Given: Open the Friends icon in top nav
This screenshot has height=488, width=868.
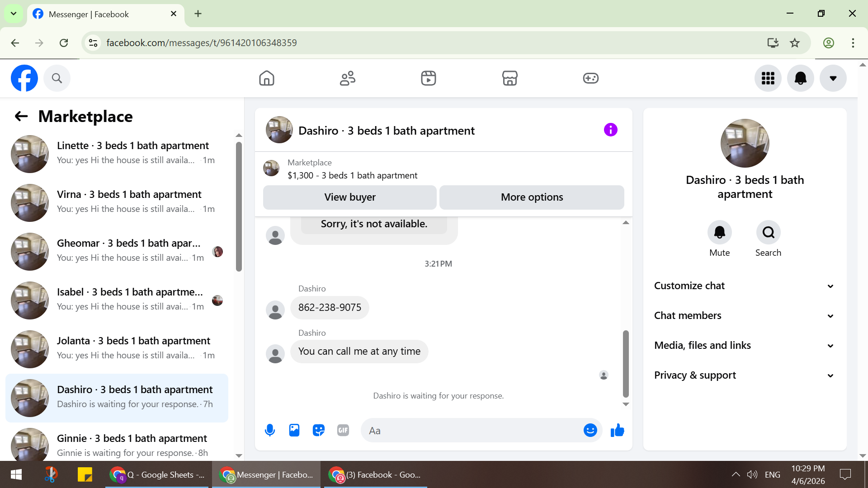Looking at the screenshot, I should click(348, 78).
